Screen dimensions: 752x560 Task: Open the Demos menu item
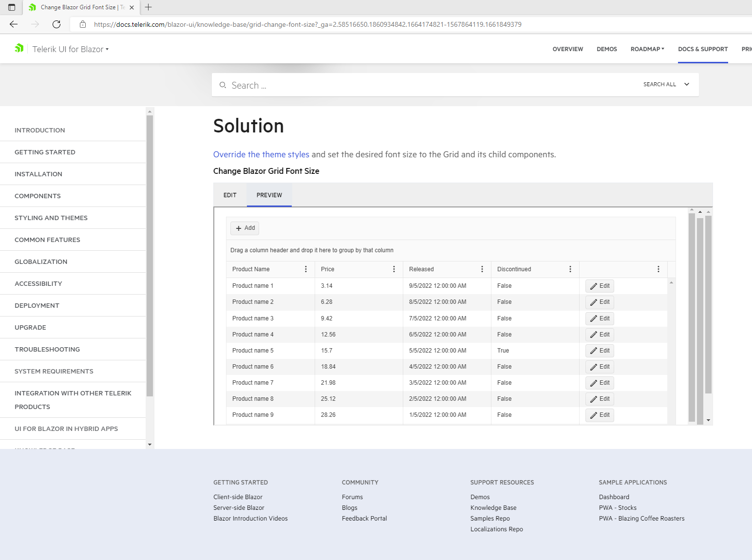pyautogui.click(x=607, y=49)
